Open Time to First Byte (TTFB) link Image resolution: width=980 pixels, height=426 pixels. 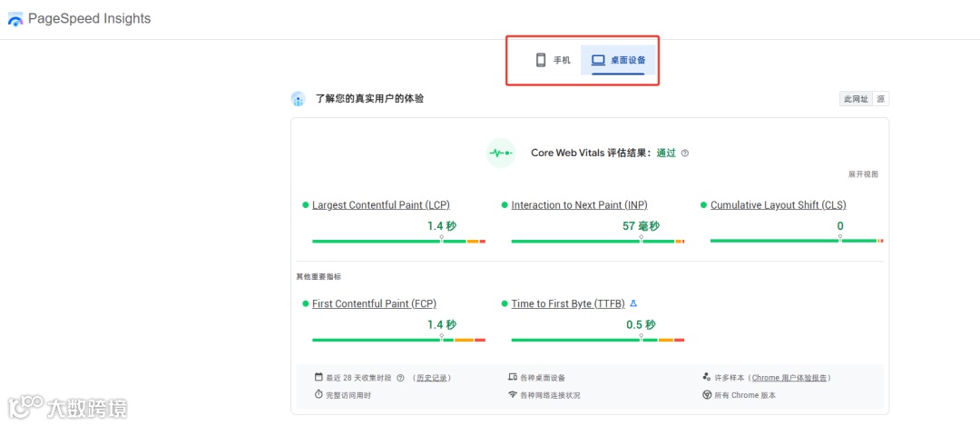(568, 304)
